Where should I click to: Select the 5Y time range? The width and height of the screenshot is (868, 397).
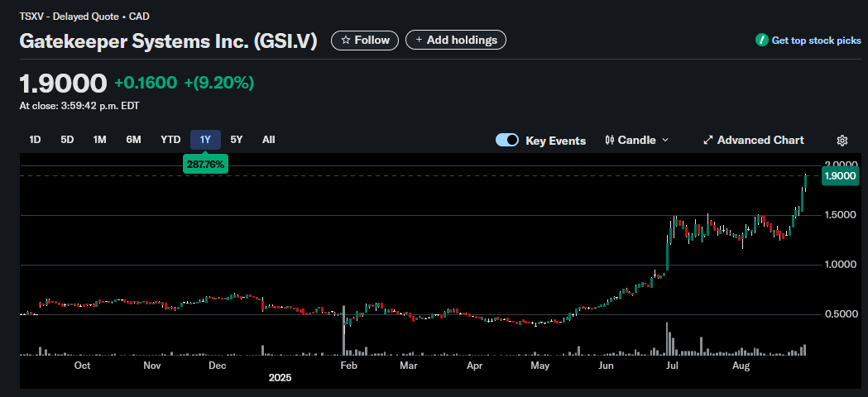pyautogui.click(x=237, y=140)
